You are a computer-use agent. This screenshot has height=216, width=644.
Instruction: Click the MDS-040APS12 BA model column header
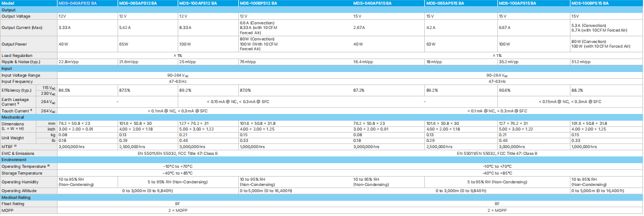point(76,3)
